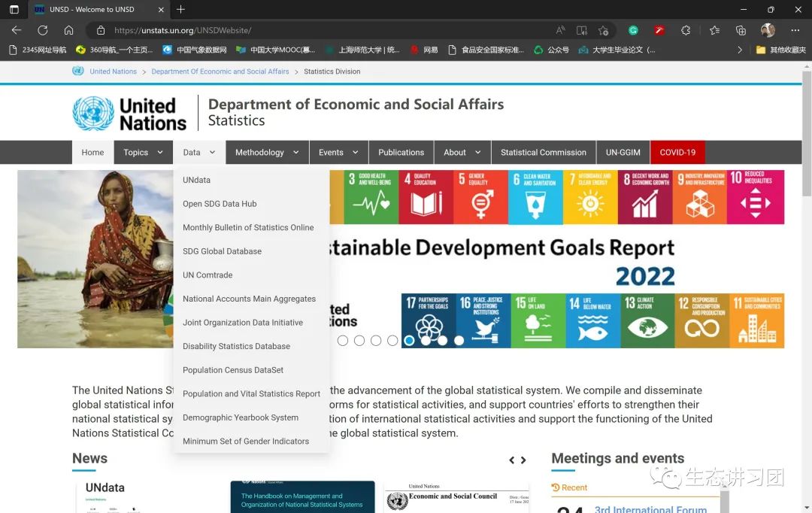Screen dimensions: 812x513
Task: Open the green Grammarly extension icon
Action: pos(633,30)
